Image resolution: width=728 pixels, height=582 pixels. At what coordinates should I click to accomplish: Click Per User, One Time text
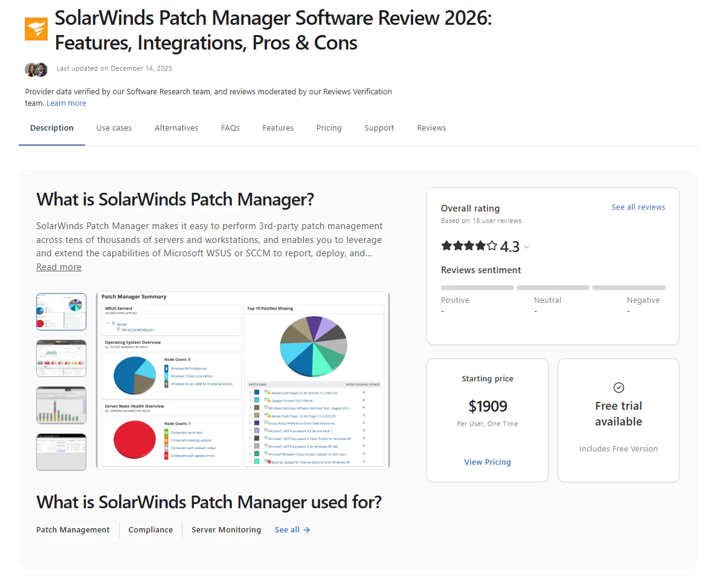coord(488,424)
